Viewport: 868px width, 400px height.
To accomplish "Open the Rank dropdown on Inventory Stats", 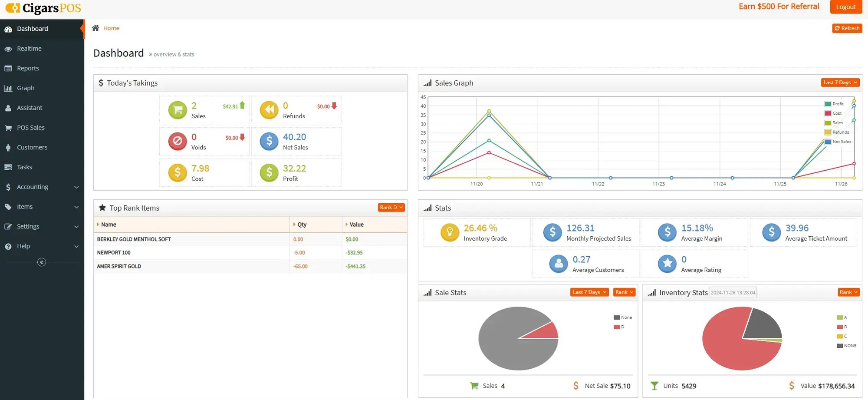I will click(848, 292).
